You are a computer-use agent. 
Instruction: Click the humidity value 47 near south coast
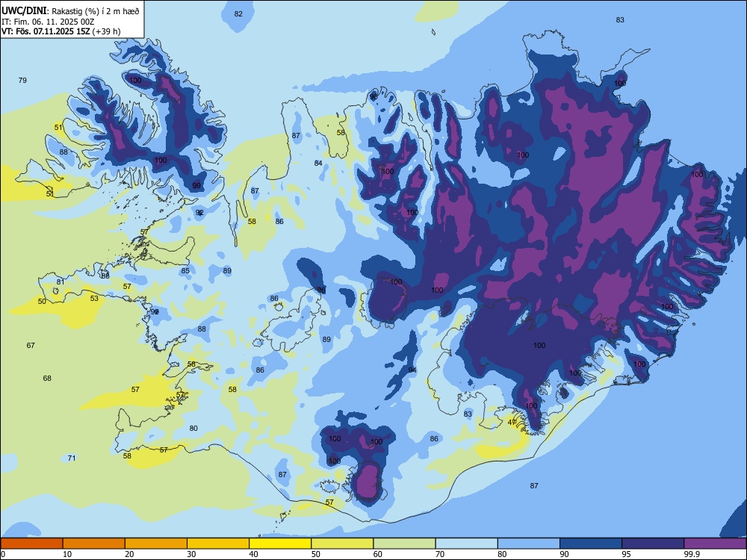(512, 423)
